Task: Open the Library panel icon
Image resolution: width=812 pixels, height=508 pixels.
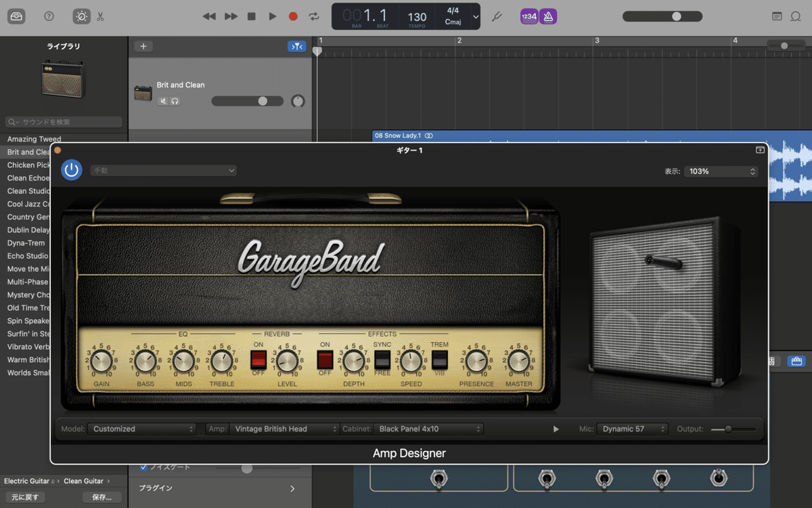Action: pyautogui.click(x=16, y=16)
